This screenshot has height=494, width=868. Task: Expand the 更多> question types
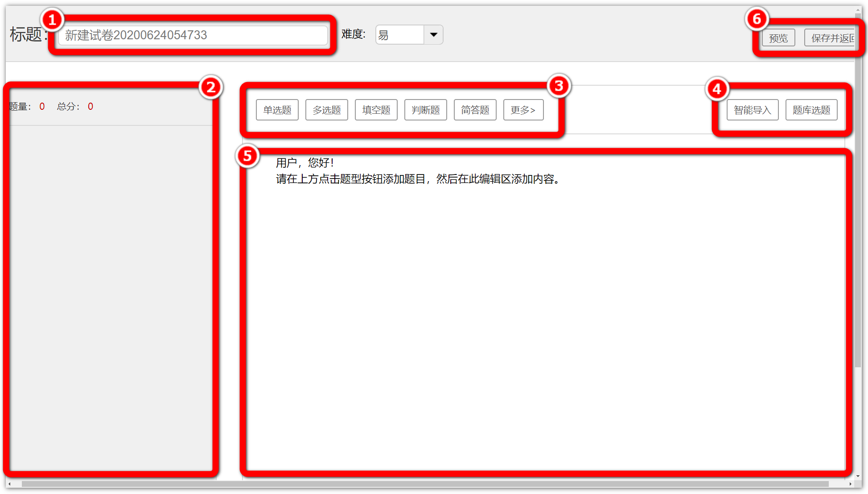pos(523,110)
